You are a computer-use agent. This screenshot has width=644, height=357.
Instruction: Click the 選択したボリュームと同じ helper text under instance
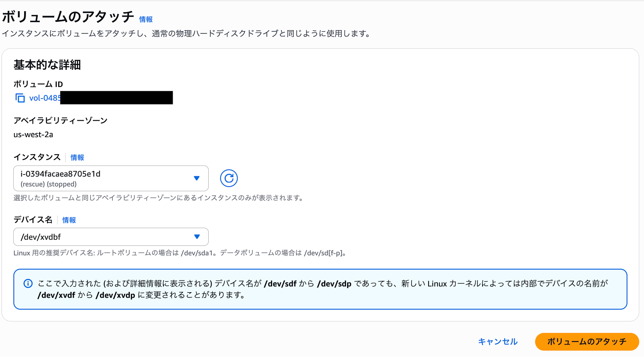coord(158,198)
